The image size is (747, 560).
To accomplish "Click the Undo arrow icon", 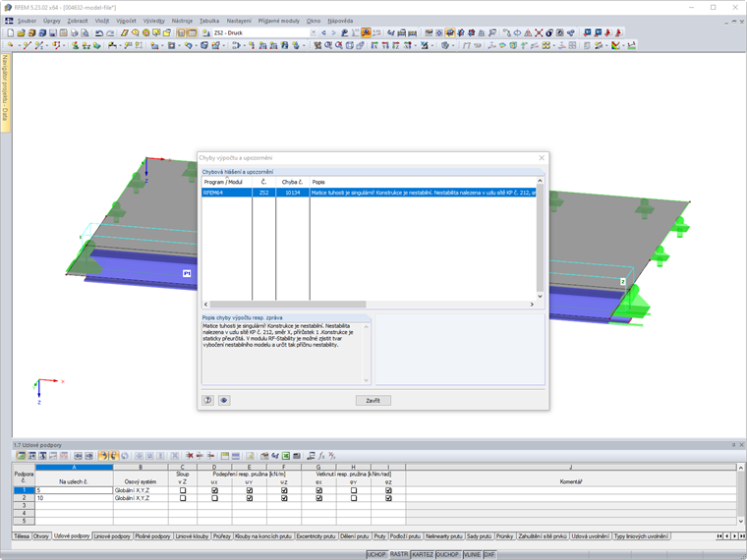I will tap(99, 32).
